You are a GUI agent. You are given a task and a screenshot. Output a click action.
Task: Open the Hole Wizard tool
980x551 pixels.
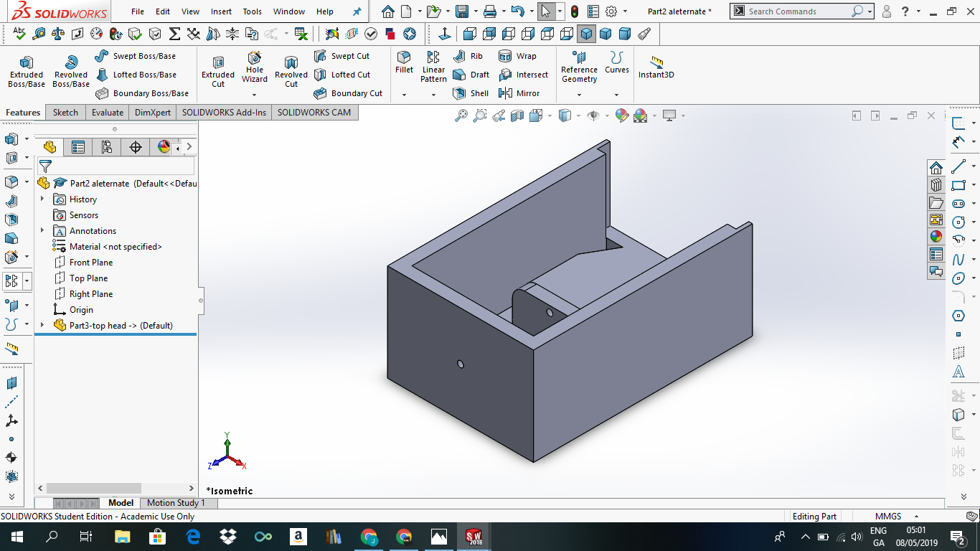pos(255,67)
